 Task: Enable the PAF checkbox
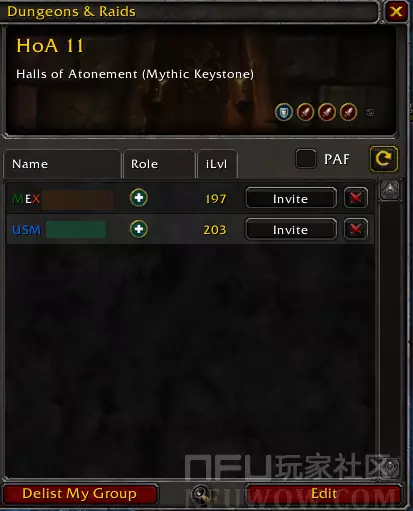tap(306, 159)
